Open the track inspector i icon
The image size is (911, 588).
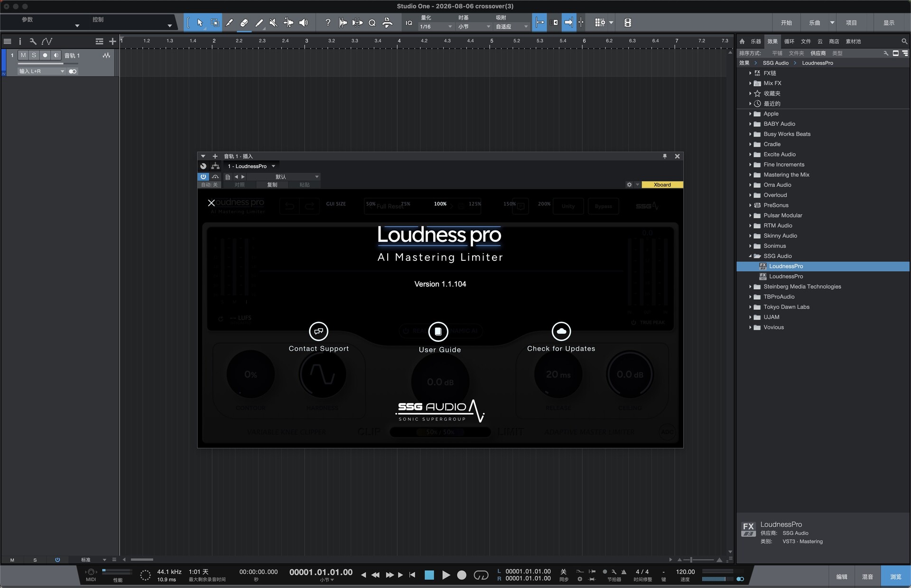coord(20,41)
